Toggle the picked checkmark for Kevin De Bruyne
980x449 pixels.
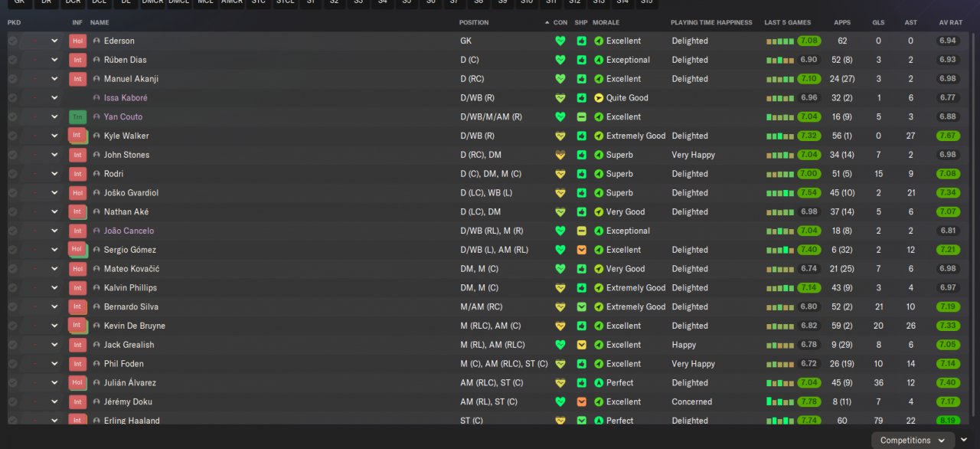point(13,326)
